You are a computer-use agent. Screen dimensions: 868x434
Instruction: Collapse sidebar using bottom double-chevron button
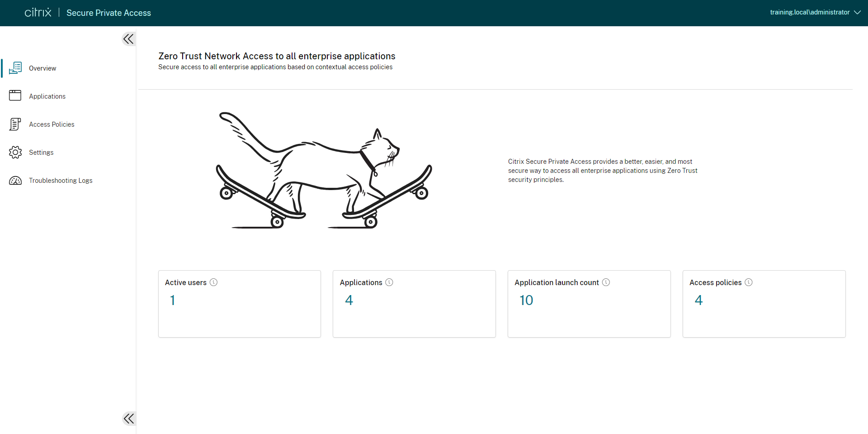129,418
